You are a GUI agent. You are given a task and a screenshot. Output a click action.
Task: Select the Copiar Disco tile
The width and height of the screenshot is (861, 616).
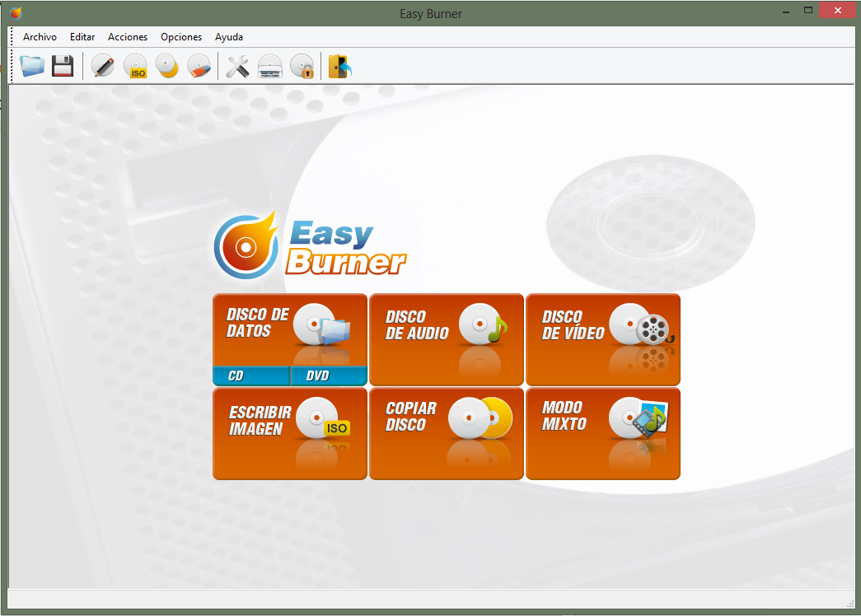447,434
